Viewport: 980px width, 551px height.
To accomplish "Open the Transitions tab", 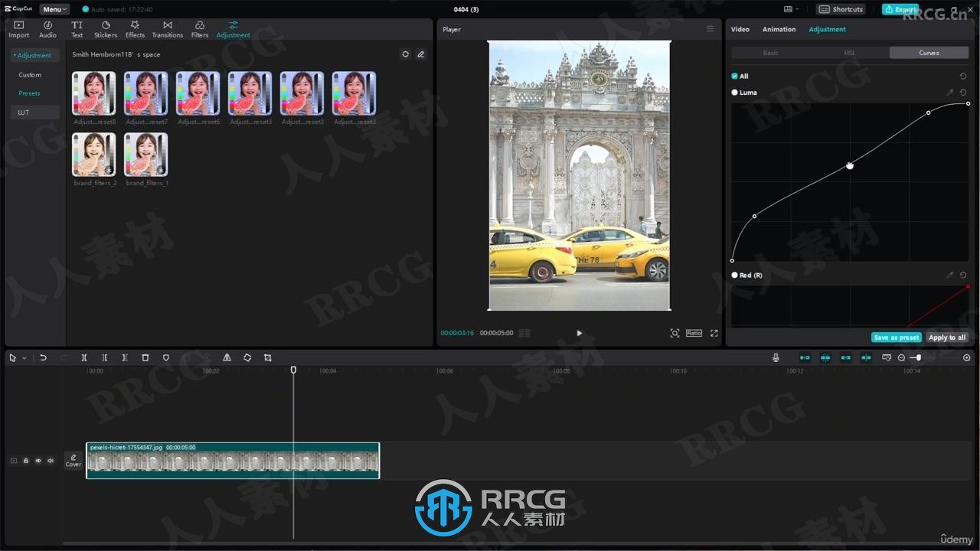I will (167, 29).
